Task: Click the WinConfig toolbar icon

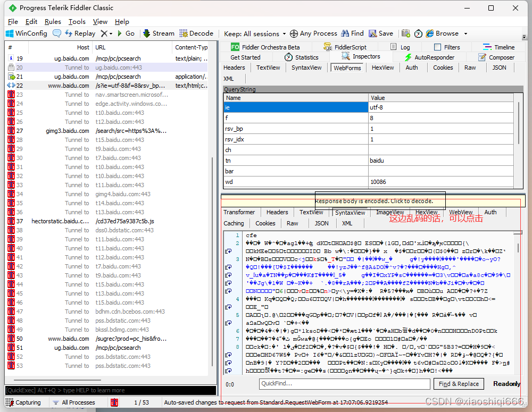Action: [10, 33]
